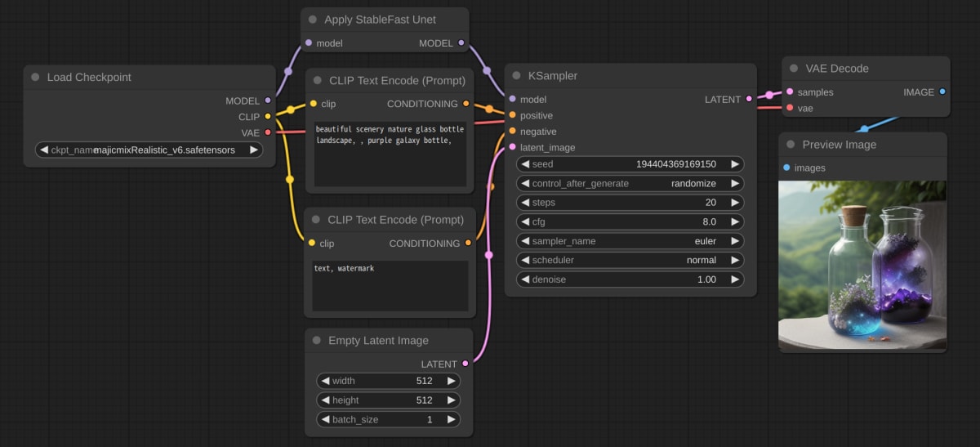Open the ckpt_name checkpoint selector

tap(149, 150)
